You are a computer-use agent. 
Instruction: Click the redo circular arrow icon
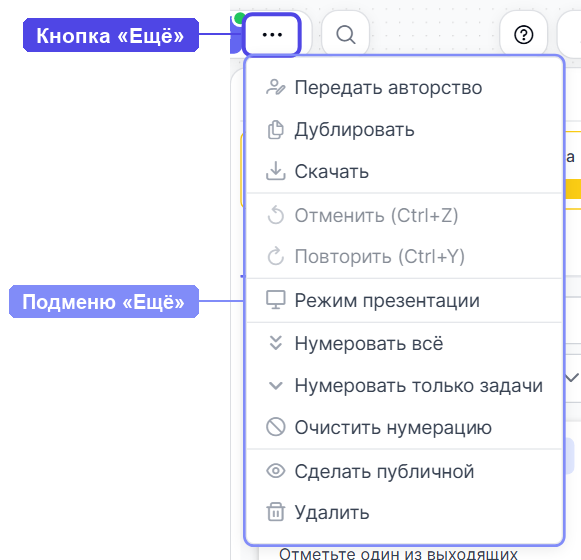click(x=276, y=256)
